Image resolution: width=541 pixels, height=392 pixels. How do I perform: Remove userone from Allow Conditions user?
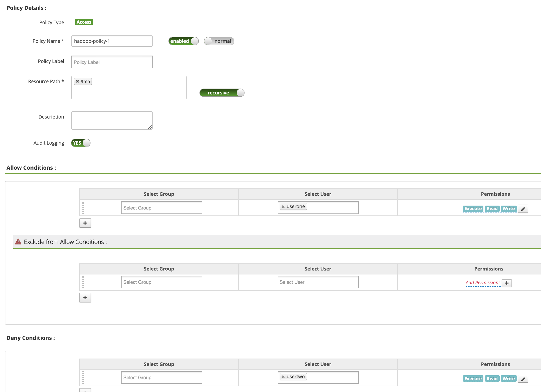coord(283,207)
